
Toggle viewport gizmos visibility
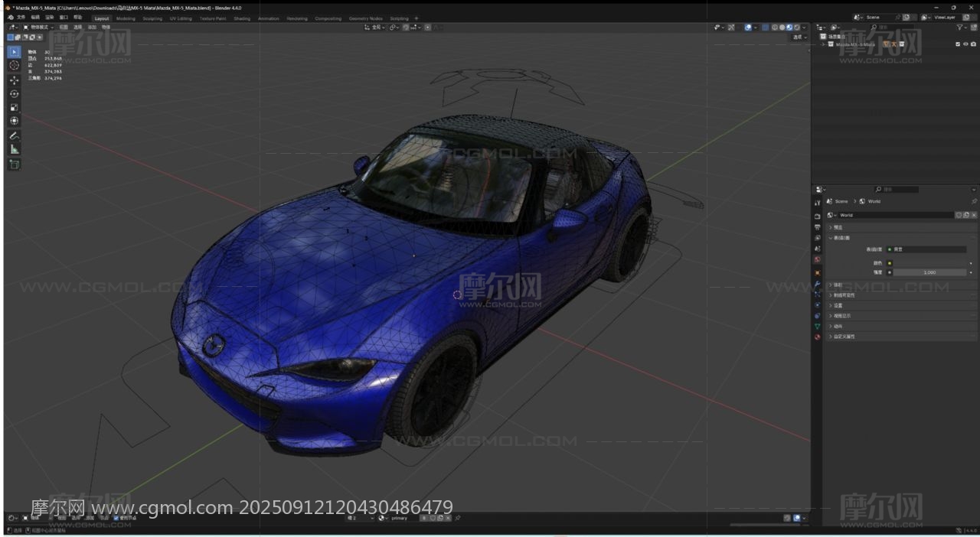tap(731, 28)
